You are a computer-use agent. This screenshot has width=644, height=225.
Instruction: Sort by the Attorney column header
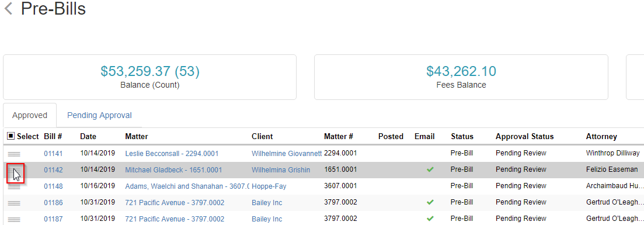click(x=601, y=137)
